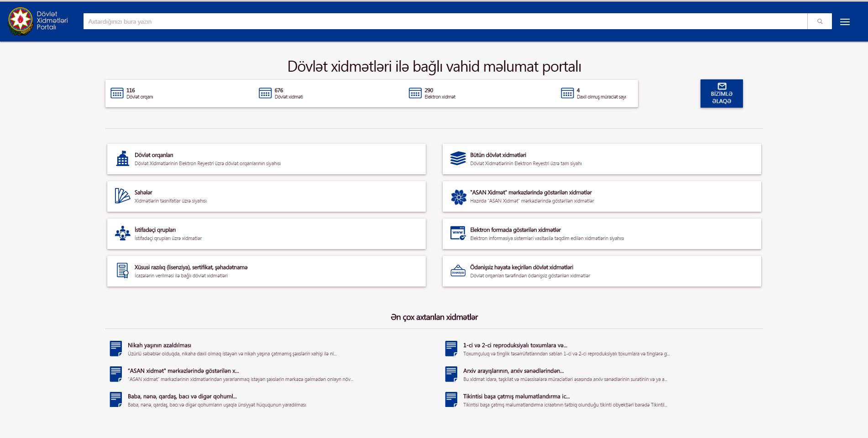The width and height of the screenshot is (868, 438).
Task: Click the Bizimlə Əlaqə button
Action: (721, 94)
